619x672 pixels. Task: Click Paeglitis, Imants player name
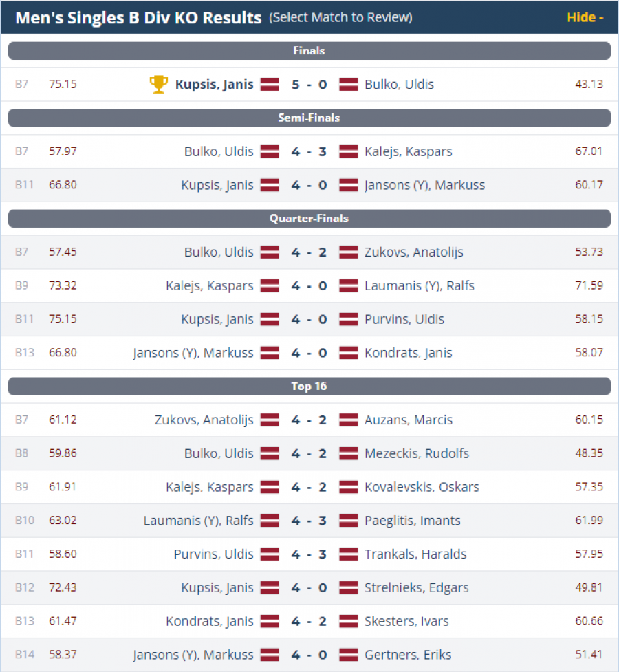(412, 521)
